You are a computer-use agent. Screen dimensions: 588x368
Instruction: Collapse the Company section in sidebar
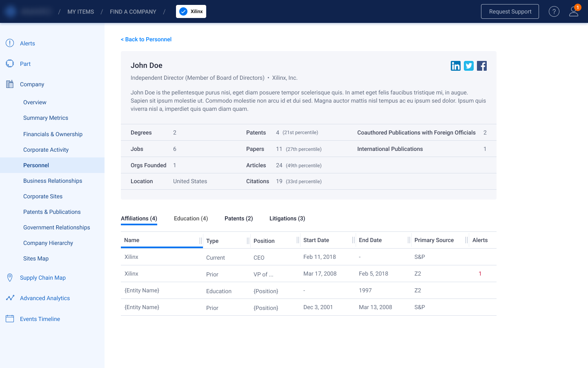[x=32, y=84]
